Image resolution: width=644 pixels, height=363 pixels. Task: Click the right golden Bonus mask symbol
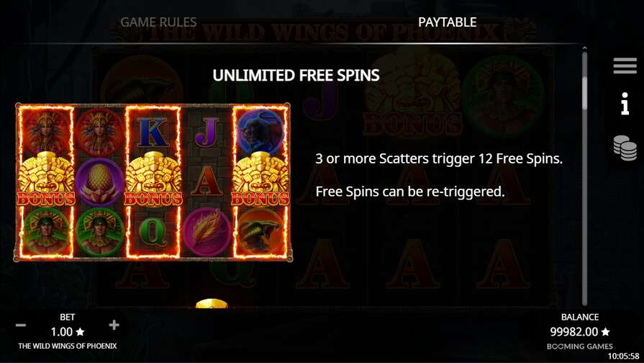(x=260, y=179)
